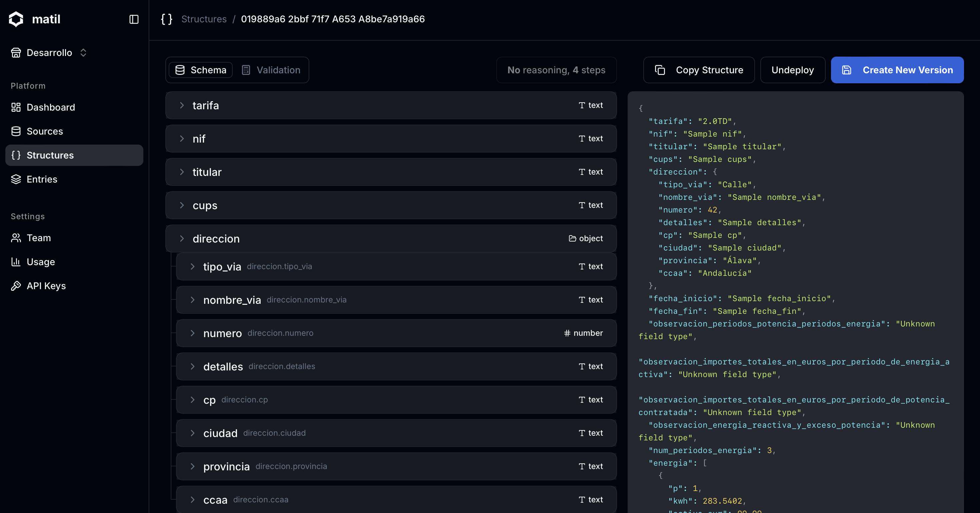Expand the direccion object field
This screenshot has height=513, width=980.
(182, 239)
